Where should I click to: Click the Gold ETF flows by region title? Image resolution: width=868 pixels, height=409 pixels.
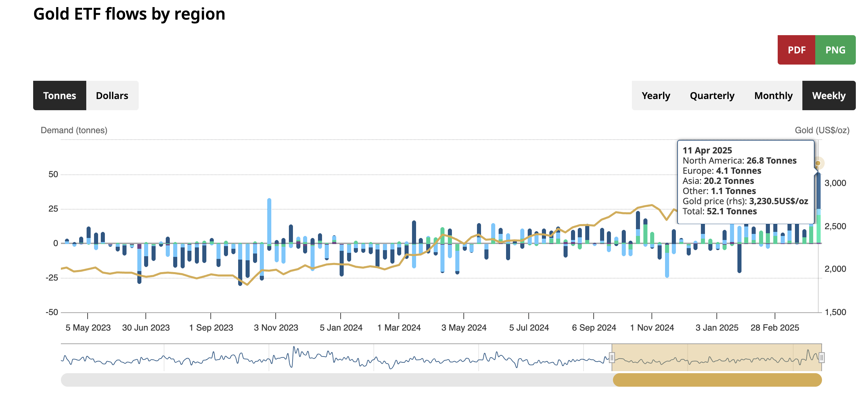129,14
